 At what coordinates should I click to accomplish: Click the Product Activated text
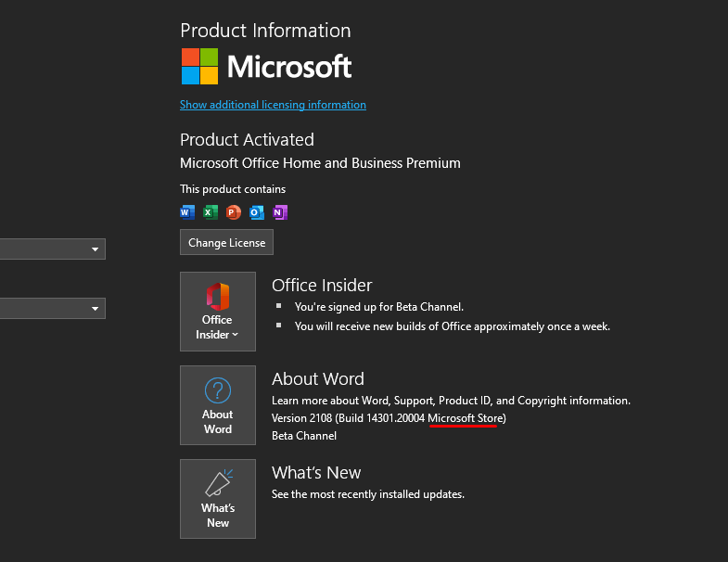[x=247, y=140]
